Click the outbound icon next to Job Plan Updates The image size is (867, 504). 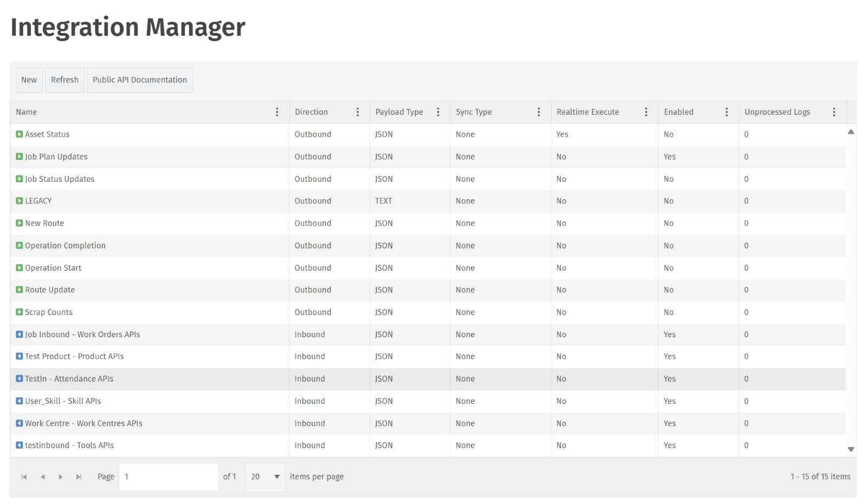coord(20,156)
